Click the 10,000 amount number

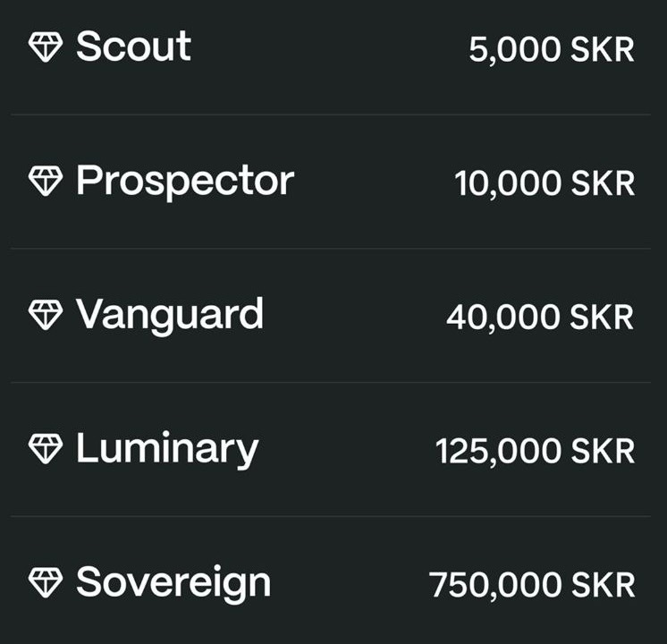[x=508, y=184]
